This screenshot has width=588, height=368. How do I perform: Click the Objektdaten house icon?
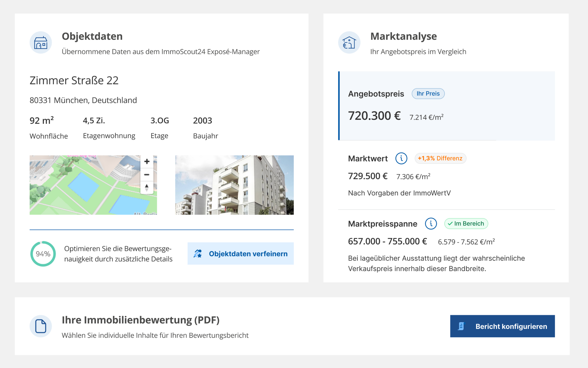click(41, 42)
